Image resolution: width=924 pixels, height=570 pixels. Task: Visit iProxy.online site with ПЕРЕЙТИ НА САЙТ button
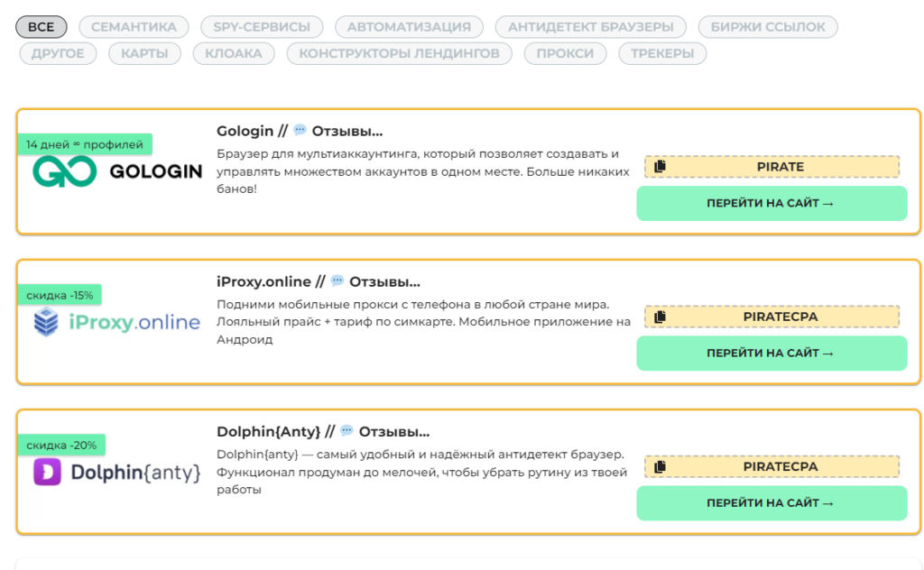pyautogui.click(x=772, y=354)
